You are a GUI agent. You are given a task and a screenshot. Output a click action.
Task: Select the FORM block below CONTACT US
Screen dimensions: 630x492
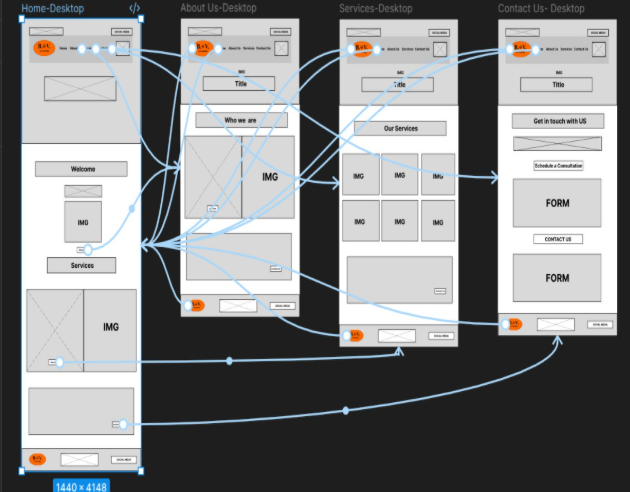pyautogui.click(x=557, y=278)
